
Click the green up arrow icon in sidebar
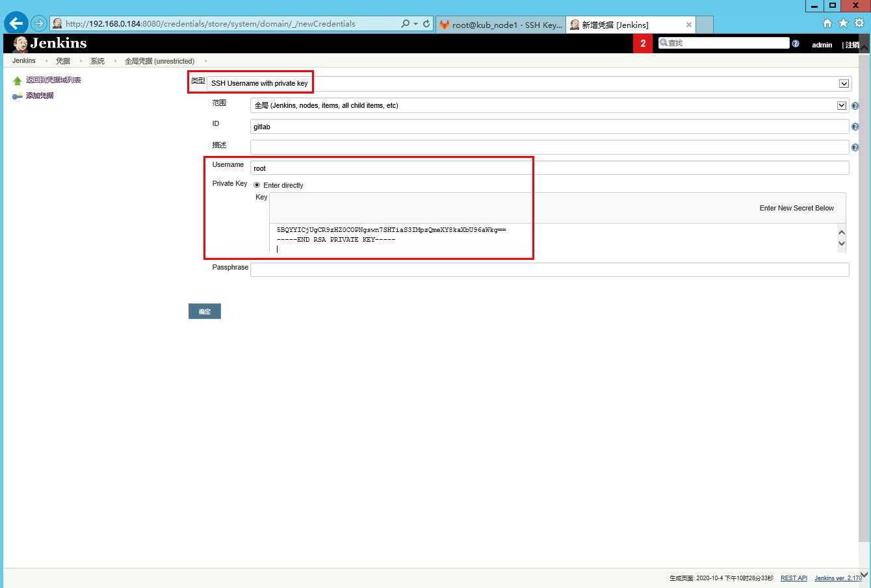pyautogui.click(x=18, y=81)
